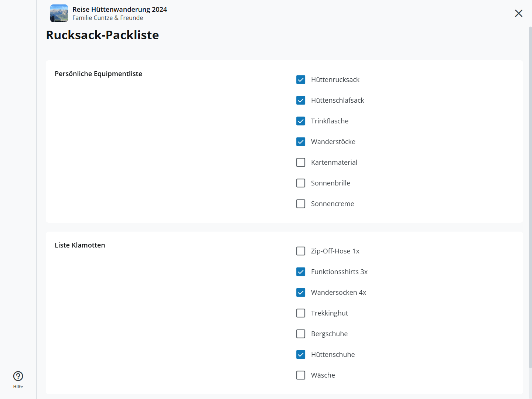Click the Familie Cuntze & Freunde subtitle
The image size is (532, 399).
pos(108,18)
